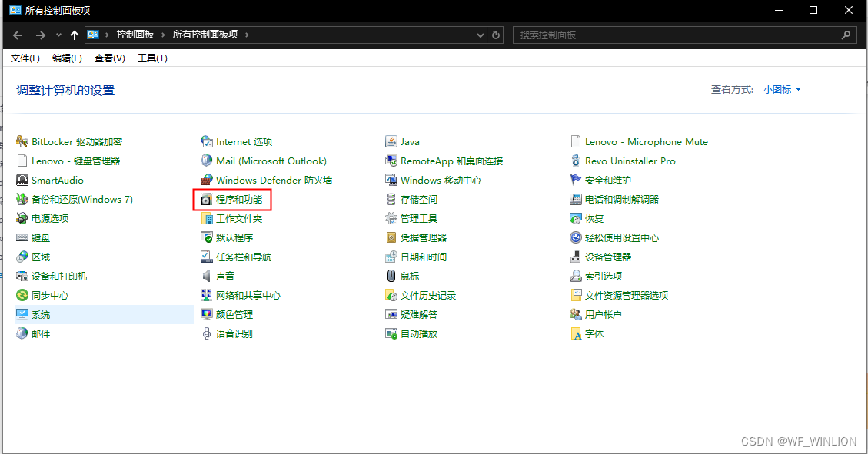Focus the 搜索控制面板 search box
Viewport: 868px width, 454px height.
coord(685,35)
